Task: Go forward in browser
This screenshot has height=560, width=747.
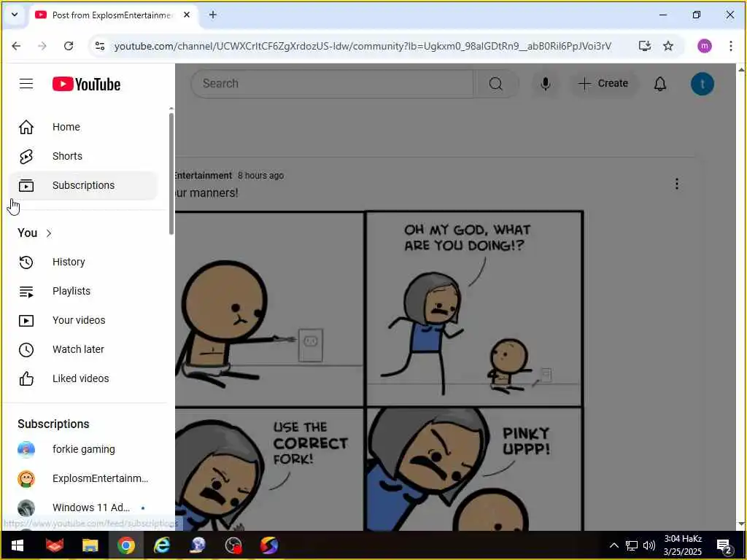Action: [42, 46]
